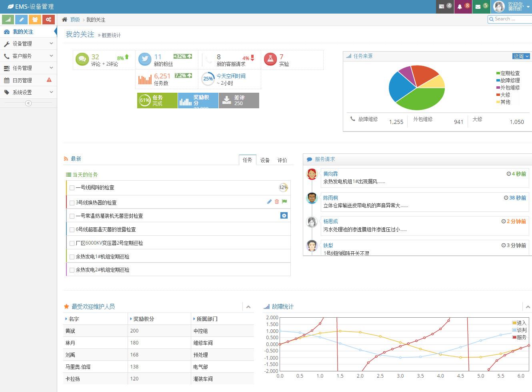Switch to the 评价 tab
Image resolution: width=532 pixels, height=392 pixels.
pos(282,160)
